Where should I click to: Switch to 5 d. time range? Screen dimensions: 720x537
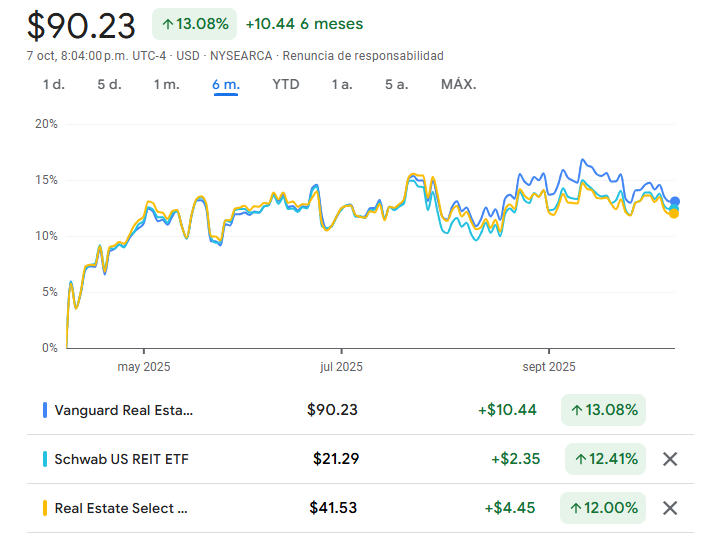109,84
